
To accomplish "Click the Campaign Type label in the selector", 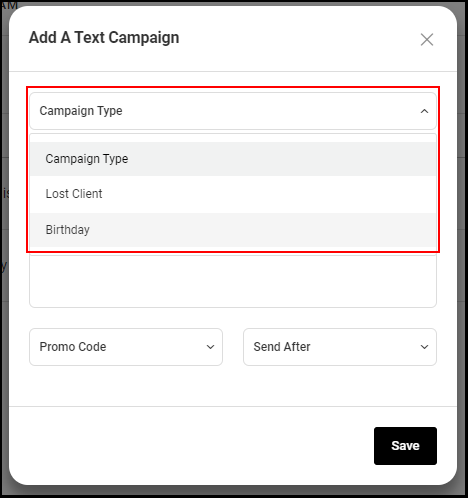I will (81, 111).
